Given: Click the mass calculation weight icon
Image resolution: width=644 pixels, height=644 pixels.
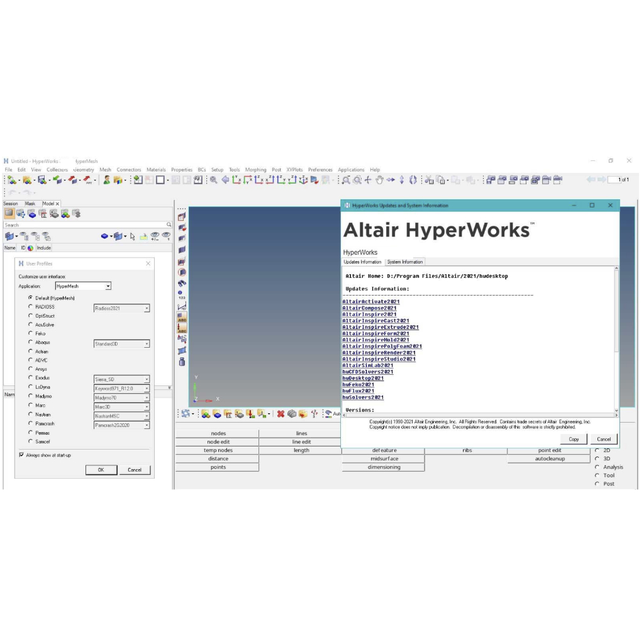Looking at the screenshot, I should pos(182,362).
